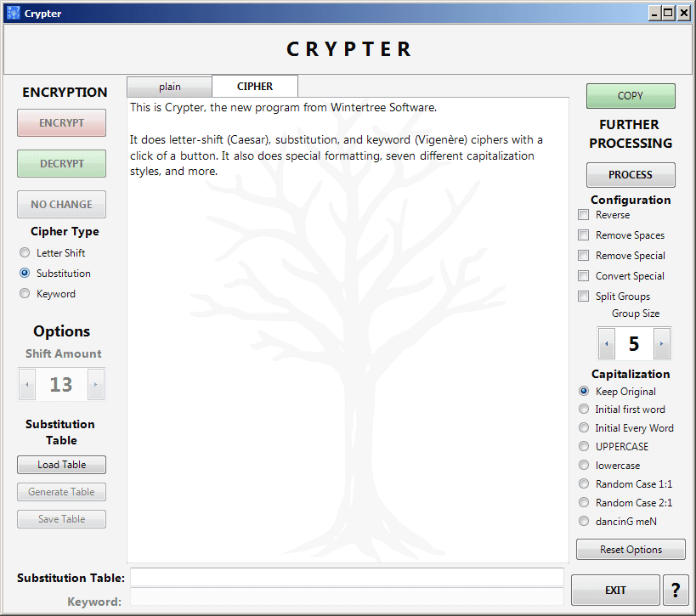Run further processing with PROCESS

(630, 175)
